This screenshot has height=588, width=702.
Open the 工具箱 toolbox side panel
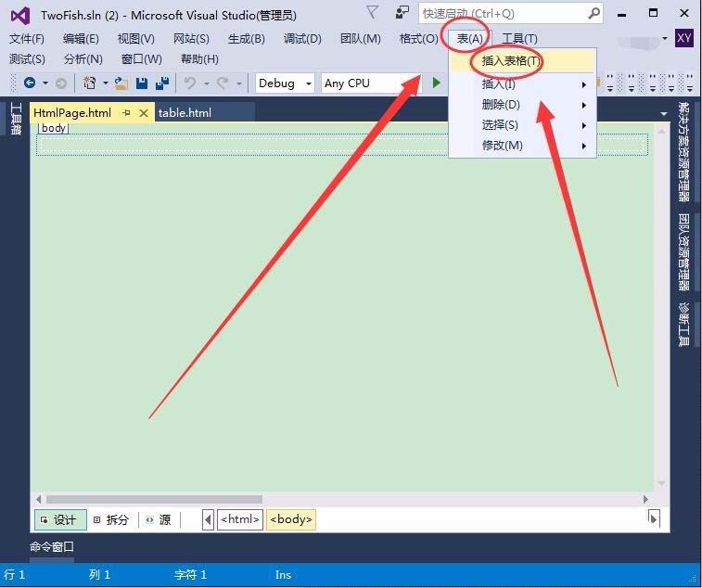click(16, 118)
